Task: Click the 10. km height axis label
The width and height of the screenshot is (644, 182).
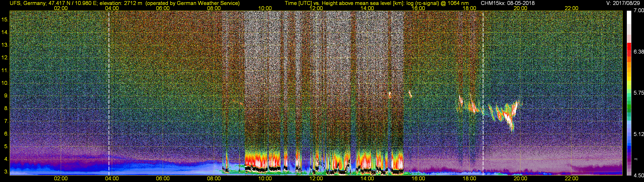Action: click(x=5, y=83)
